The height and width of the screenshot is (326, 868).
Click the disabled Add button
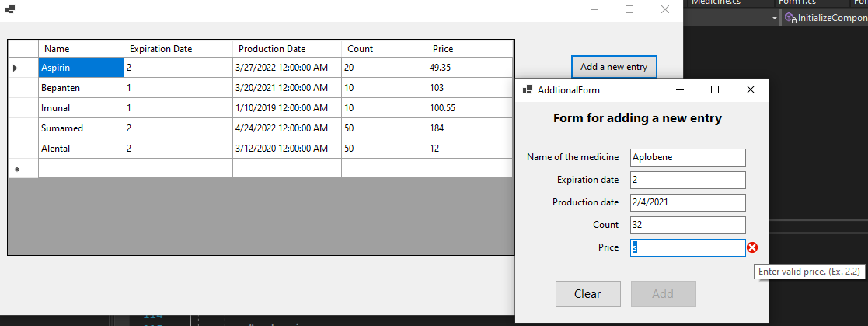coord(663,294)
